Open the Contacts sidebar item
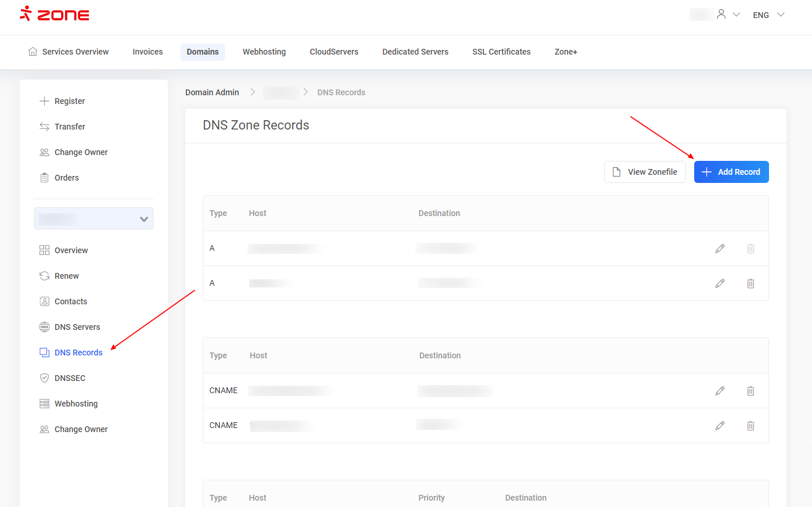Screen dimensions: 812x507 click(x=70, y=301)
